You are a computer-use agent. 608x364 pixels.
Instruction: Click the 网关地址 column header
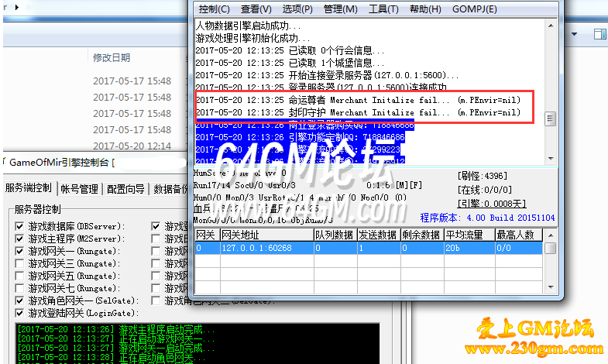point(266,235)
